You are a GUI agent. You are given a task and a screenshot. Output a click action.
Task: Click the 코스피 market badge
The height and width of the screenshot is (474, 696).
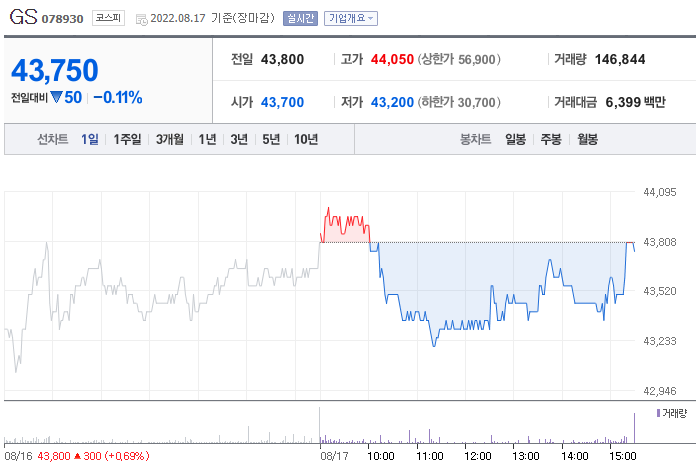108,18
